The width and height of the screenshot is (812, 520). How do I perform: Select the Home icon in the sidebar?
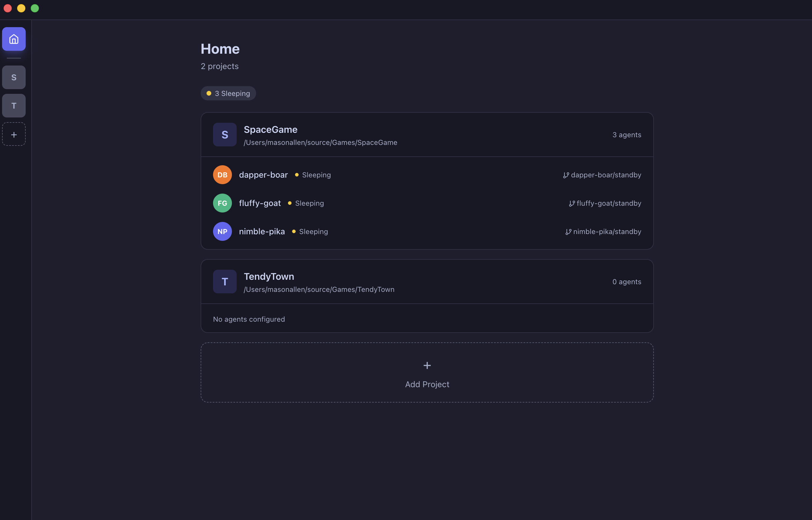(14, 39)
